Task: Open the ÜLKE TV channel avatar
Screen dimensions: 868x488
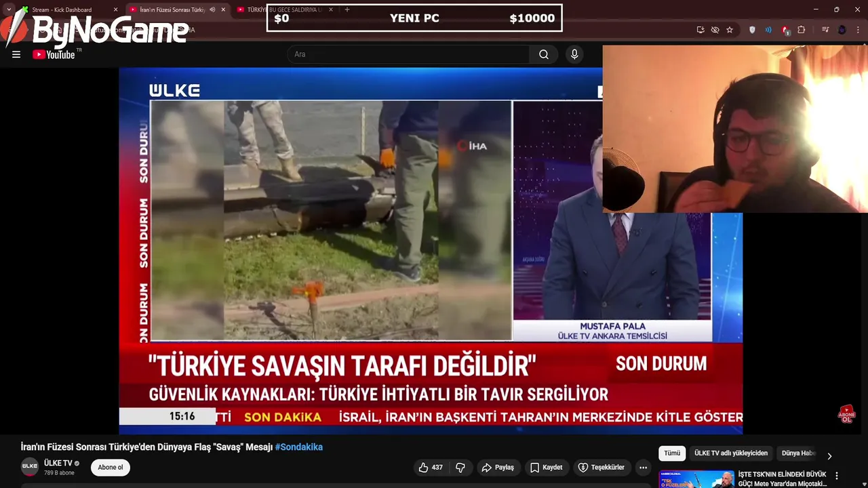Action: [x=30, y=467]
